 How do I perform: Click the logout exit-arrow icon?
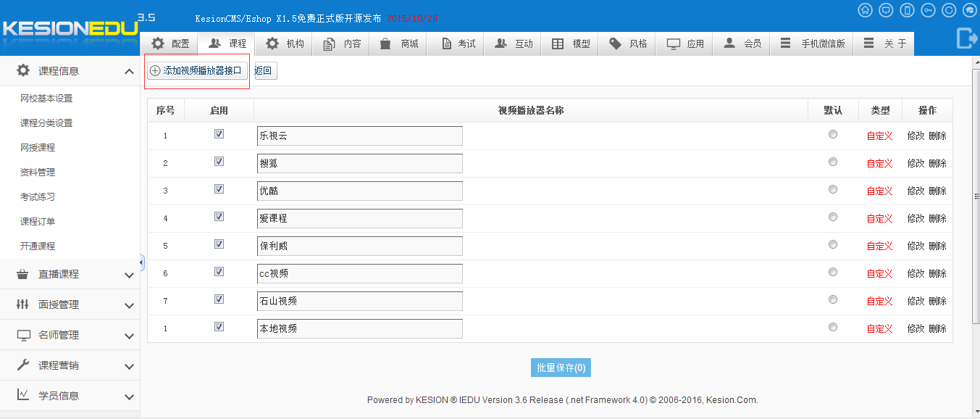coord(966,38)
